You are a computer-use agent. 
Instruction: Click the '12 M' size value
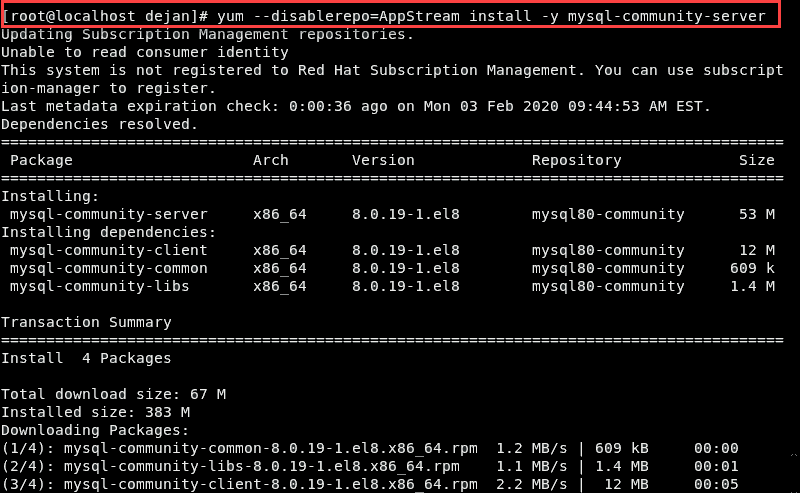pos(757,250)
